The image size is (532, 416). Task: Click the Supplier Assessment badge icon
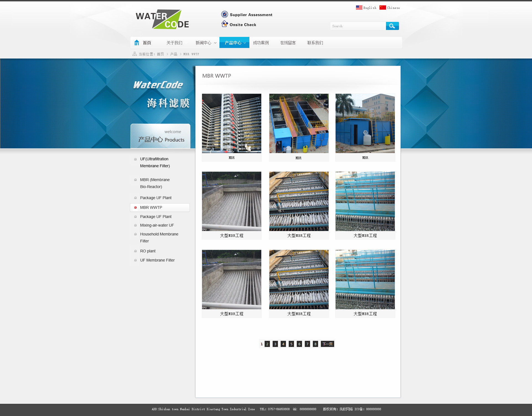(x=224, y=14)
